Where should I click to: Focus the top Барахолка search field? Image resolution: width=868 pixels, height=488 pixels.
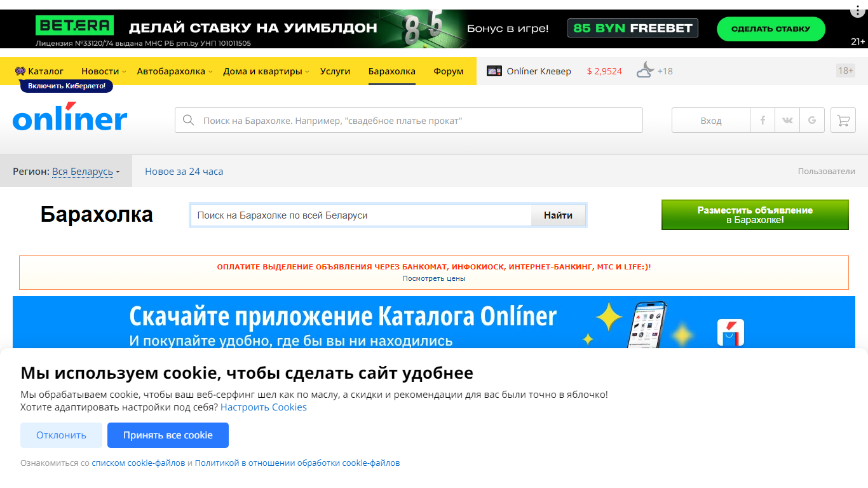(x=409, y=120)
